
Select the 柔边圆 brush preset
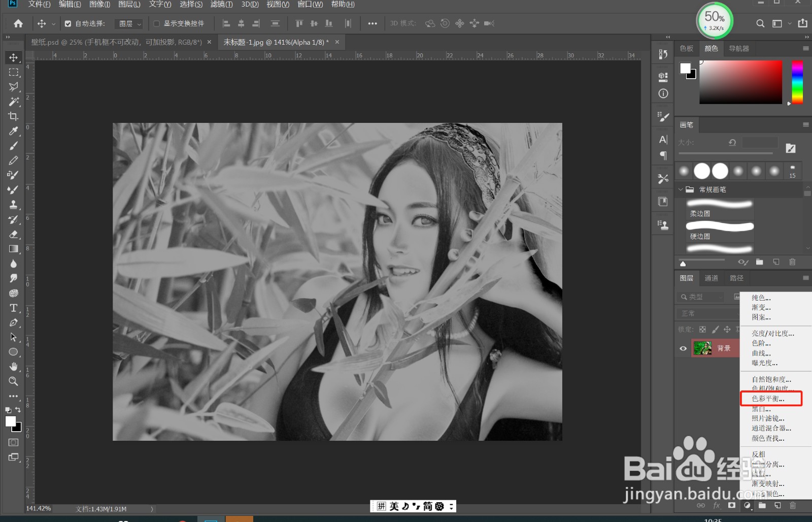click(720, 209)
